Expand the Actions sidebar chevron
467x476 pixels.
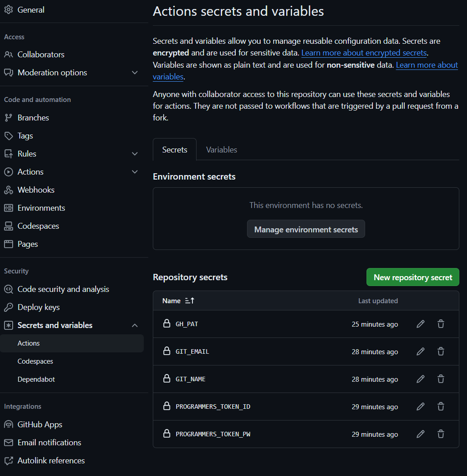[x=135, y=172]
